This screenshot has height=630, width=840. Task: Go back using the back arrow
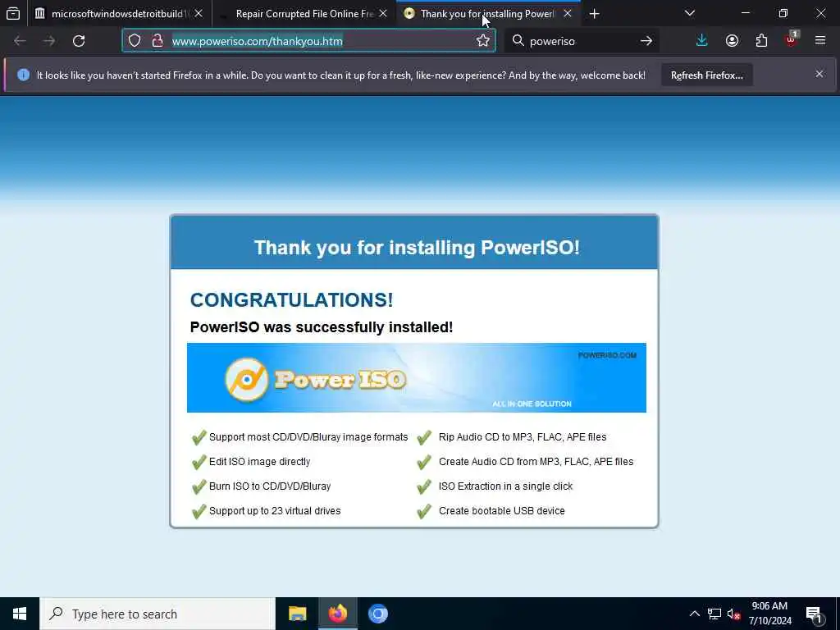[x=20, y=41]
